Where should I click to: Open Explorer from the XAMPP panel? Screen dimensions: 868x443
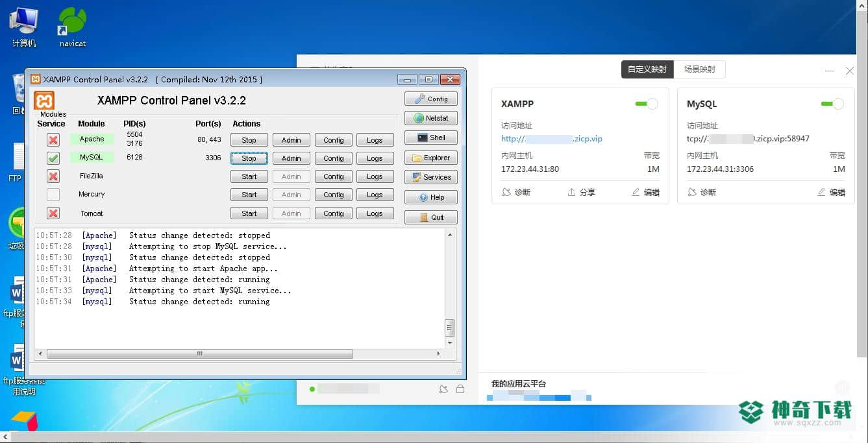click(431, 158)
